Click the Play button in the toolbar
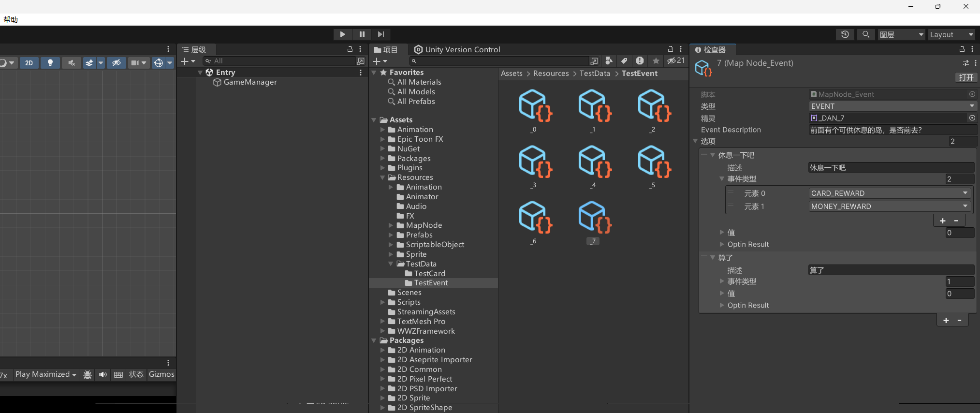The height and width of the screenshot is (413, 980). click(342, 34)
